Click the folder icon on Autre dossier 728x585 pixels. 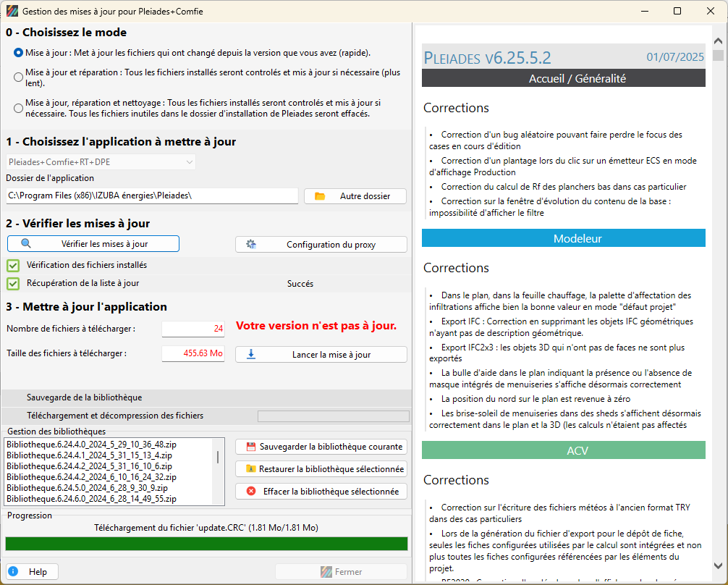[320, 196]
